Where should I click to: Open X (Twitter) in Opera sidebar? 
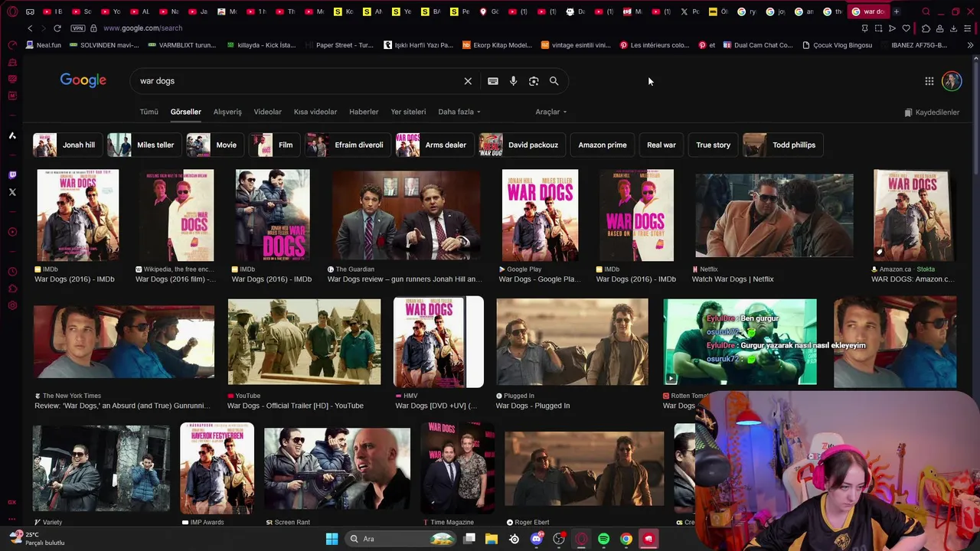click(x=12, y=192)
